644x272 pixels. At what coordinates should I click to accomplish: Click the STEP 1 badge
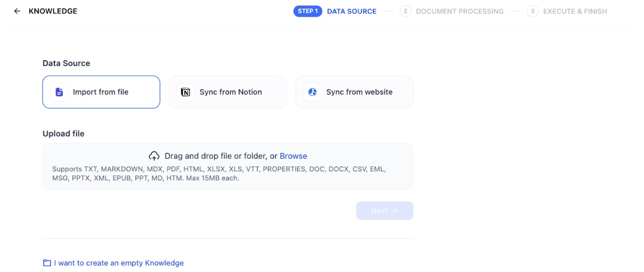pyautogui.click(x=308, y=11)
